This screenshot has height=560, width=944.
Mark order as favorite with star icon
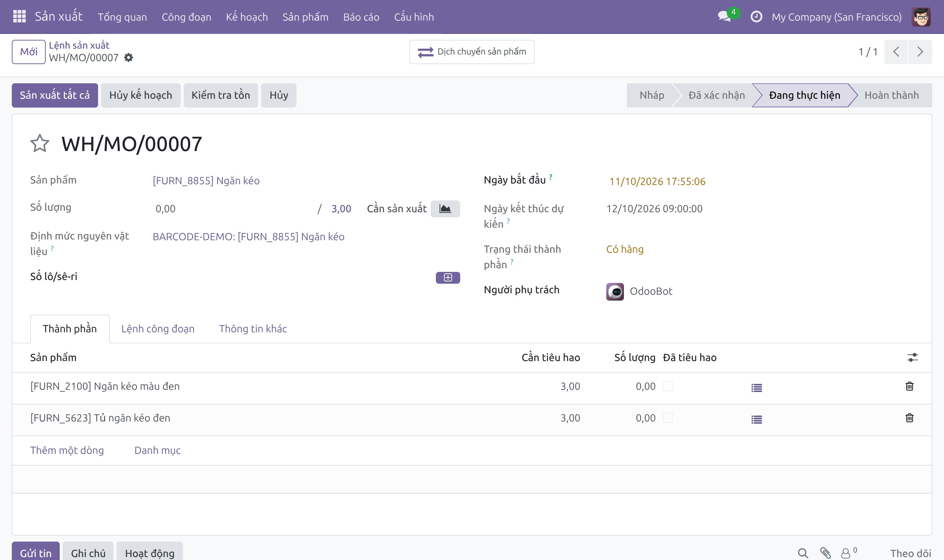(40, 143)
